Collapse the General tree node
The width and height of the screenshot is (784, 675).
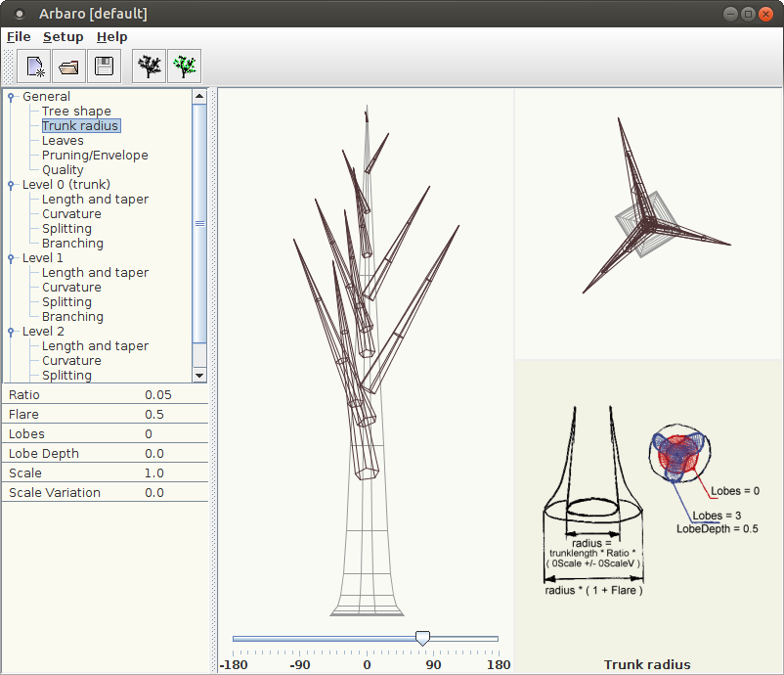click(x=11, y=97)
